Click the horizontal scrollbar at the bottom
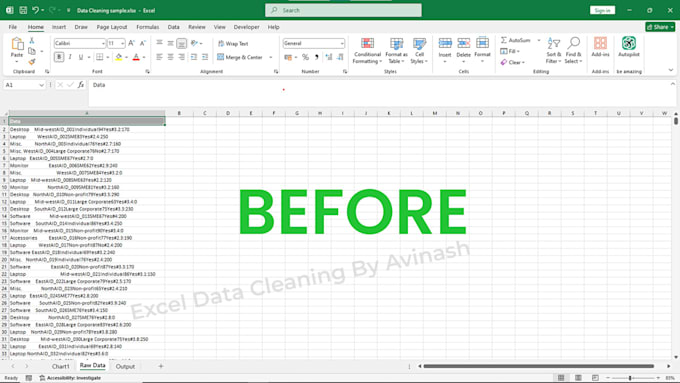 click(x=539, y=366)
